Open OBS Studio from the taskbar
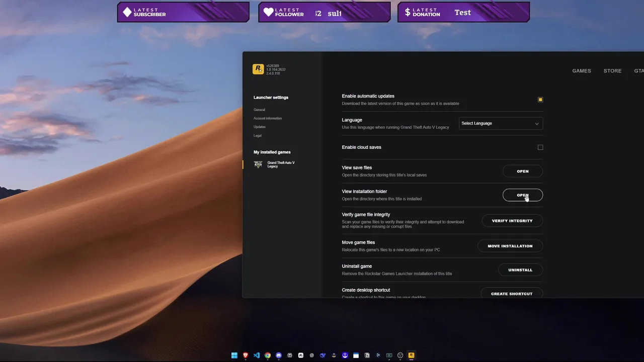Viewport: 644px width, 362px height. pyautogui.click(x=400, y=355)
